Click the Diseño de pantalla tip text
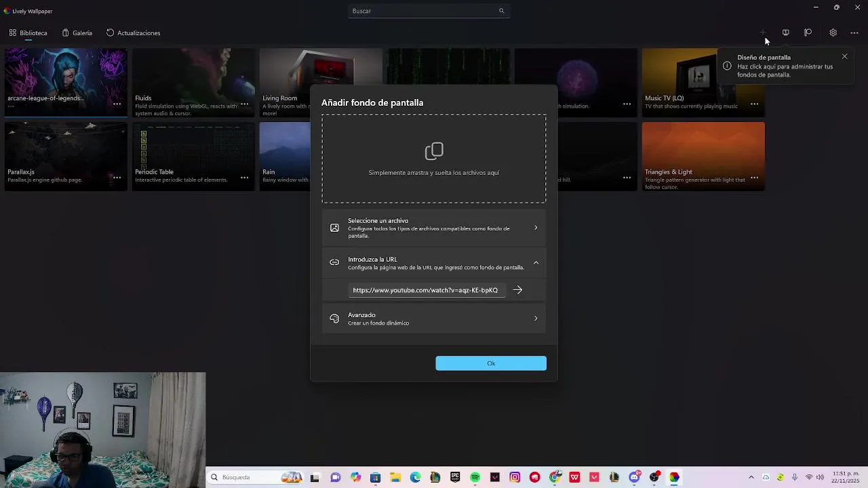This screenshot has width=868, height=488. click(785, 66)
